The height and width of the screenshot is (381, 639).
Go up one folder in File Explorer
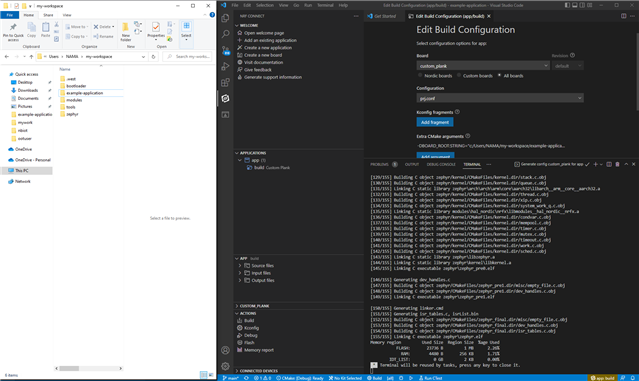coord(31,57)
